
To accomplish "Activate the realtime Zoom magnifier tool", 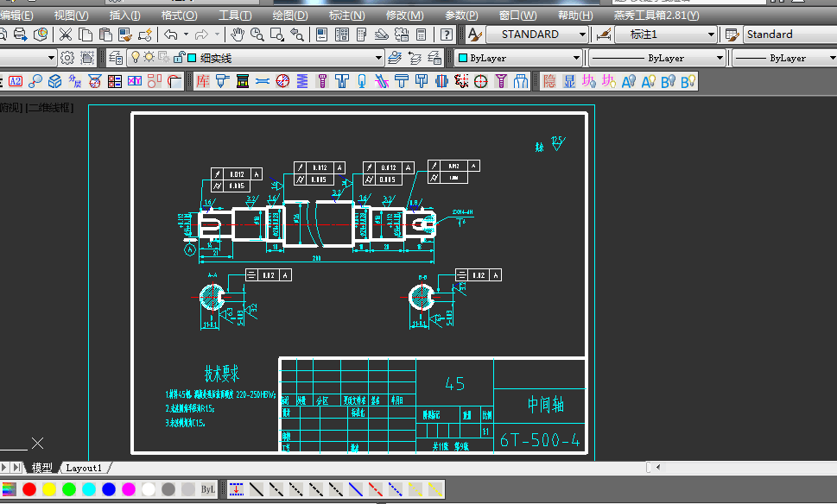I will [257, 35].
